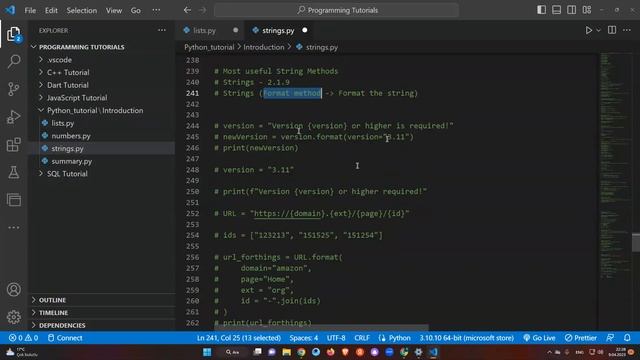Switch to the lists.py tab
This screenshot has height=360, width=640.
click(210, 30)
